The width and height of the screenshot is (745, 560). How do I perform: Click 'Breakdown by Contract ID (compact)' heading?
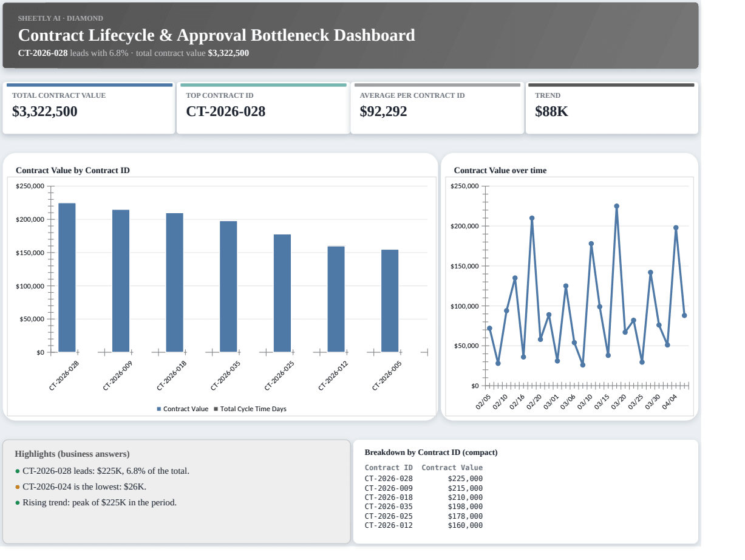(x=431, y=452)
